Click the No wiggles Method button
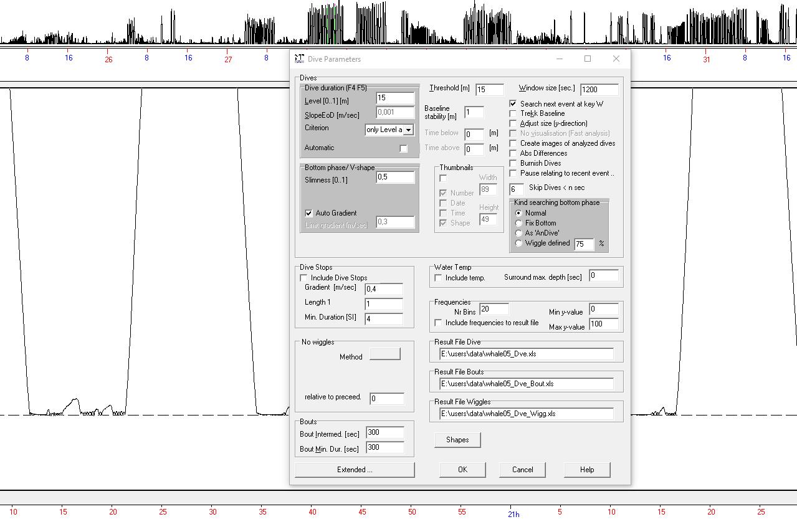Image resolution: width=797 pixels, height=532 pixels. click(384, 354)
